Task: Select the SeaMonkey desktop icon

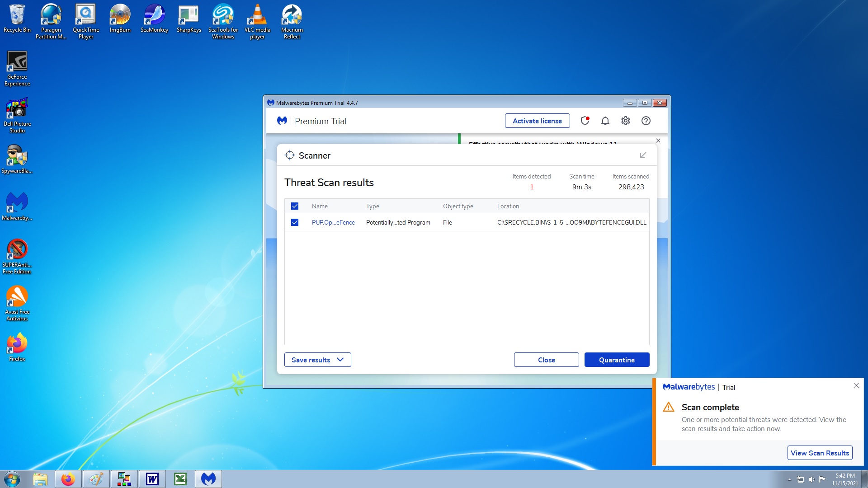Action: 154,19
